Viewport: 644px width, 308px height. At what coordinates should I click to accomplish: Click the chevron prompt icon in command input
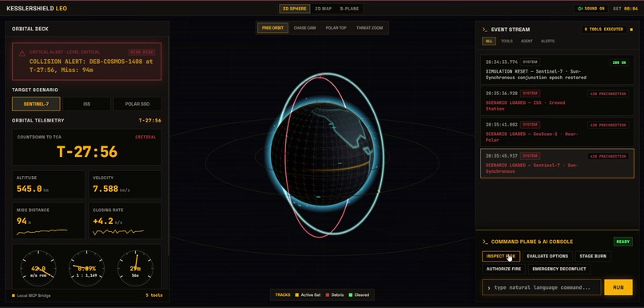click(489, 288)
